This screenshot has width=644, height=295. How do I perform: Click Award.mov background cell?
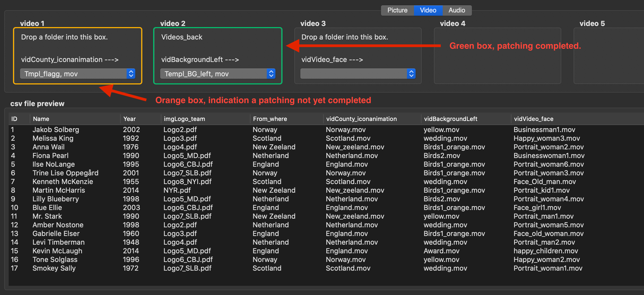click(442, 251)
